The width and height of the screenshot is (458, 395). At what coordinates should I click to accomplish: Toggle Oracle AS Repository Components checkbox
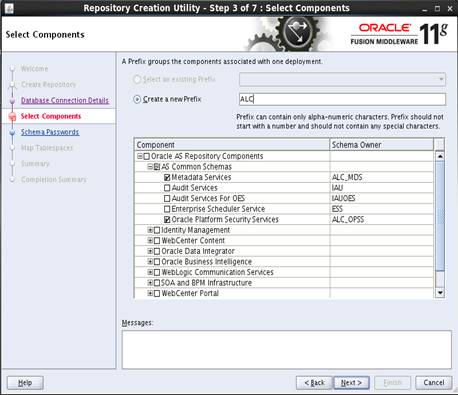[x=147, y=156]
